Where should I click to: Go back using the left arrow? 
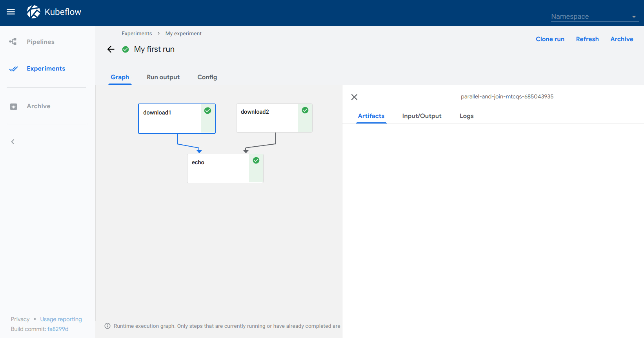pos(111,49)
